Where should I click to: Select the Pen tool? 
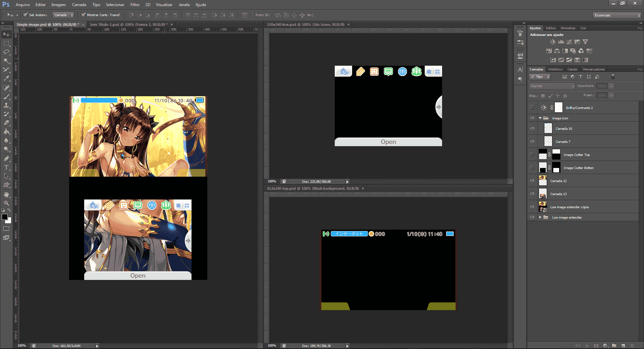pos(6,159)
